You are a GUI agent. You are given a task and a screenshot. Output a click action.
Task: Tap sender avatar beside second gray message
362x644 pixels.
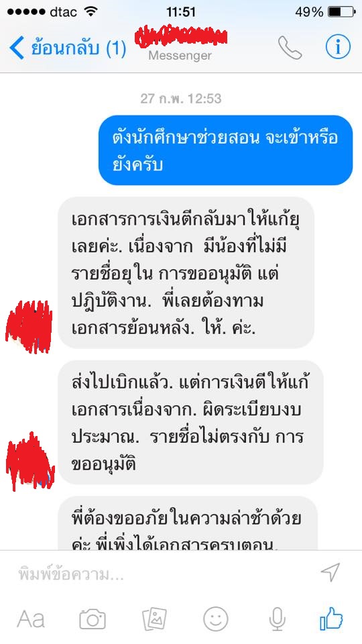pyautogui.click(x=29, y=462)
